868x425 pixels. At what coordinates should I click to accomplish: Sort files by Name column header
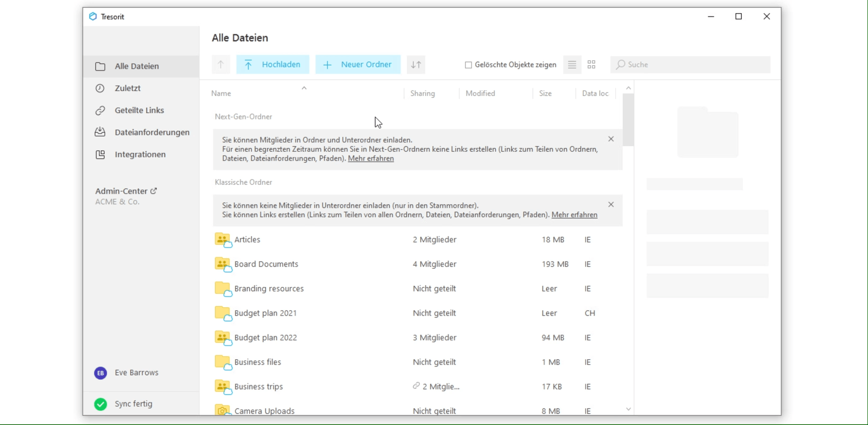click(221, 94)
